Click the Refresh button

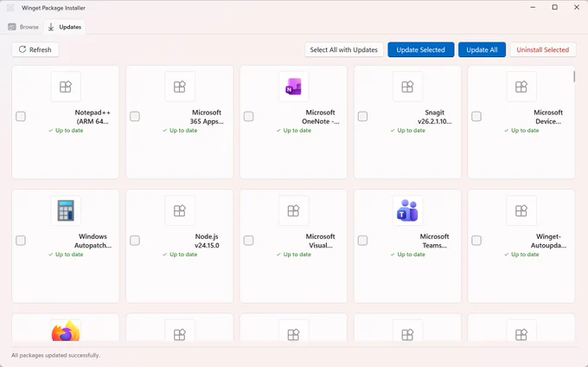35,49
